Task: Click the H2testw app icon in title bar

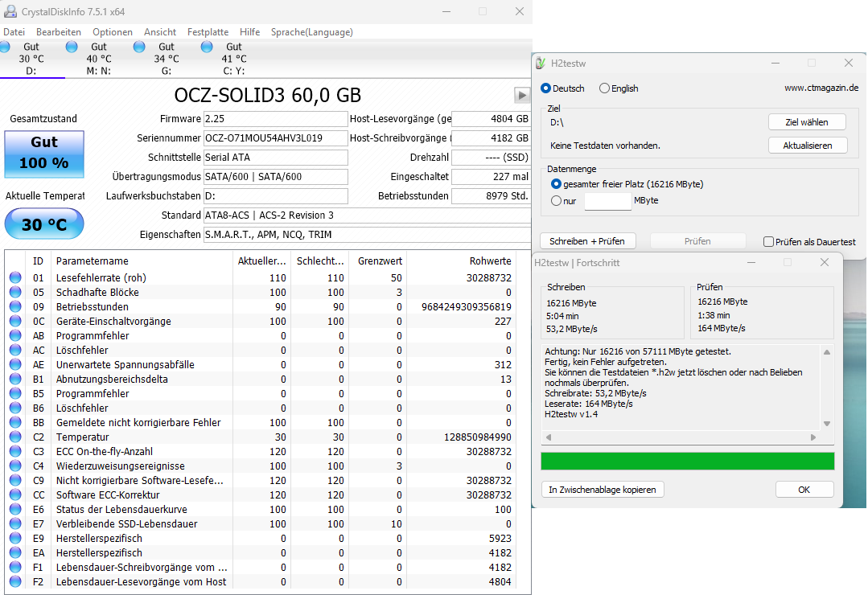Action: pyautogui.click(x=541, y=63)
